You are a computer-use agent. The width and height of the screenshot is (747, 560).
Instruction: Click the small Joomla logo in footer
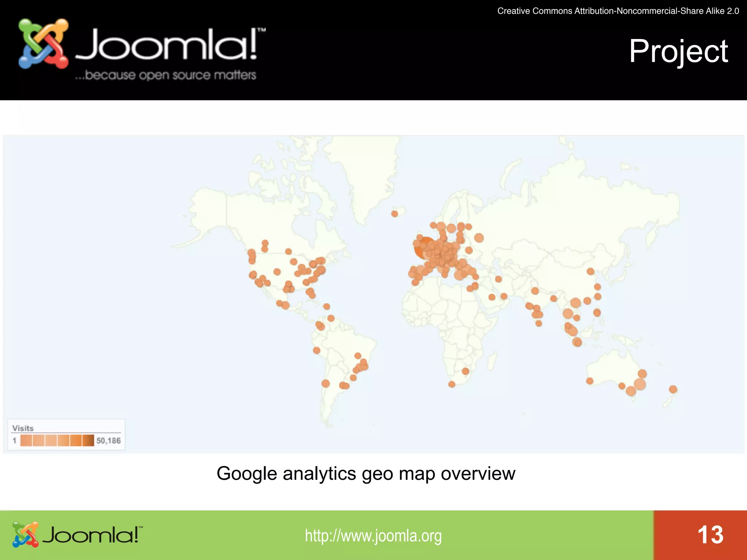(x=25, y=534)
